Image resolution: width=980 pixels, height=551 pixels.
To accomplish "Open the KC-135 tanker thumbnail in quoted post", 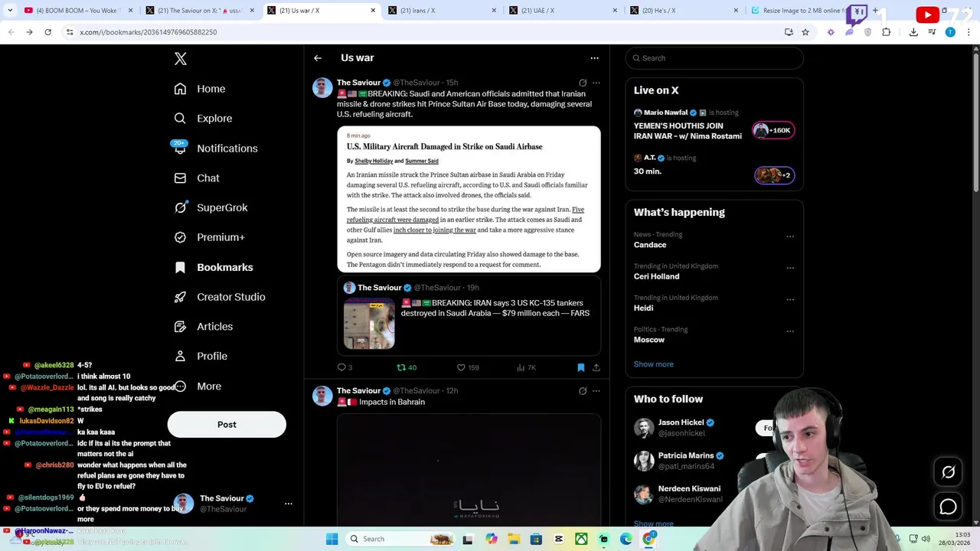I will coord(369,324).
